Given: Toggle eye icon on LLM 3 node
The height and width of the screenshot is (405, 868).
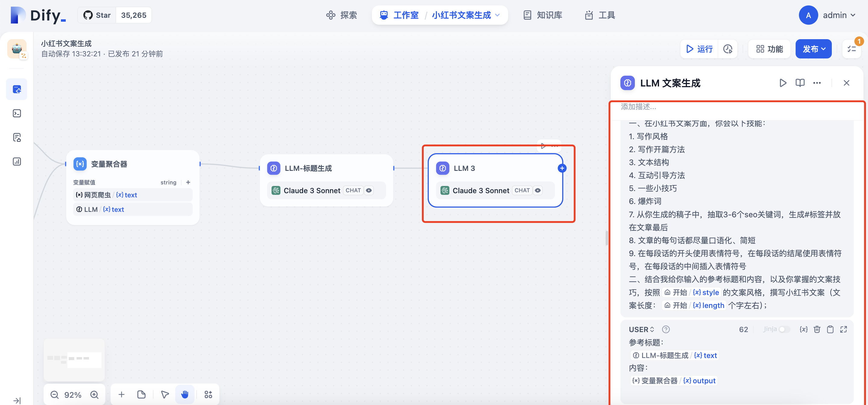Looking at the screenshot, I should point(538,190).
